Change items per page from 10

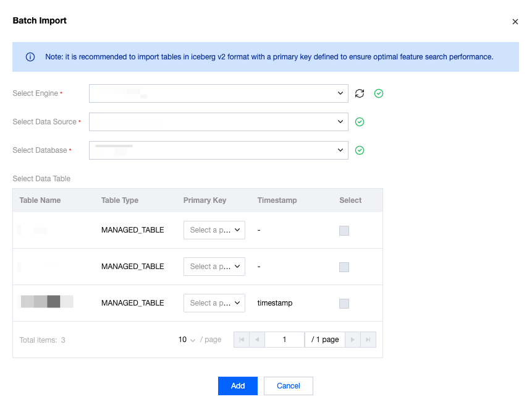click(187, 340)
